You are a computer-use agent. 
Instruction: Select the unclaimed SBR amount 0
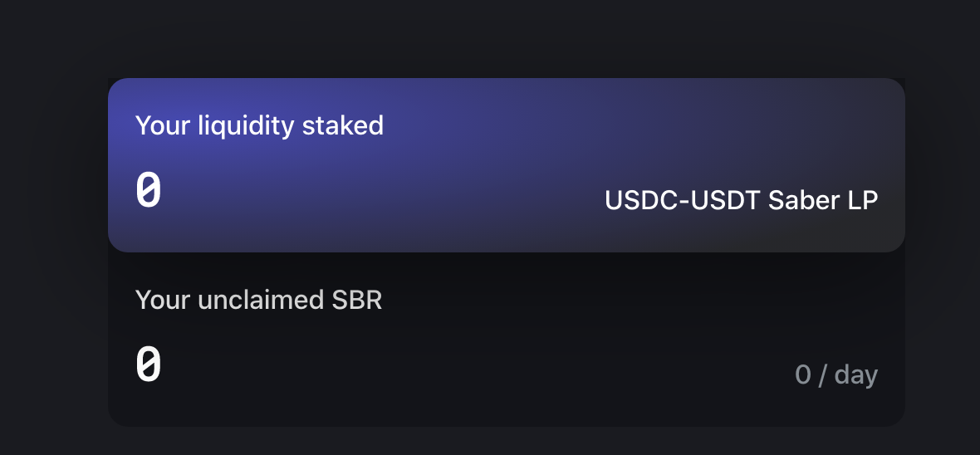(x=149, y=364)
